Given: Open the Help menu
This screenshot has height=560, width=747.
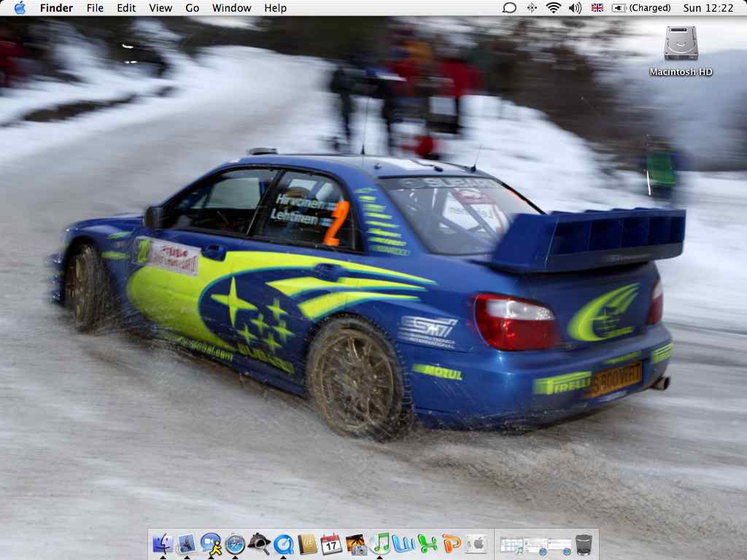Looking at the screenshot, I should (x=275, y=8).
